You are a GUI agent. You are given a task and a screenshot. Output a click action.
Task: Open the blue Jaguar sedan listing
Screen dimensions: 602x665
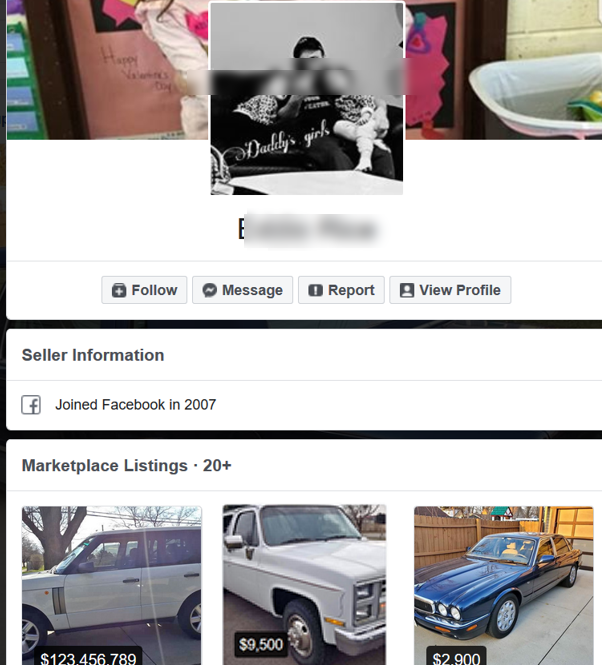click(x=504, y=585)
